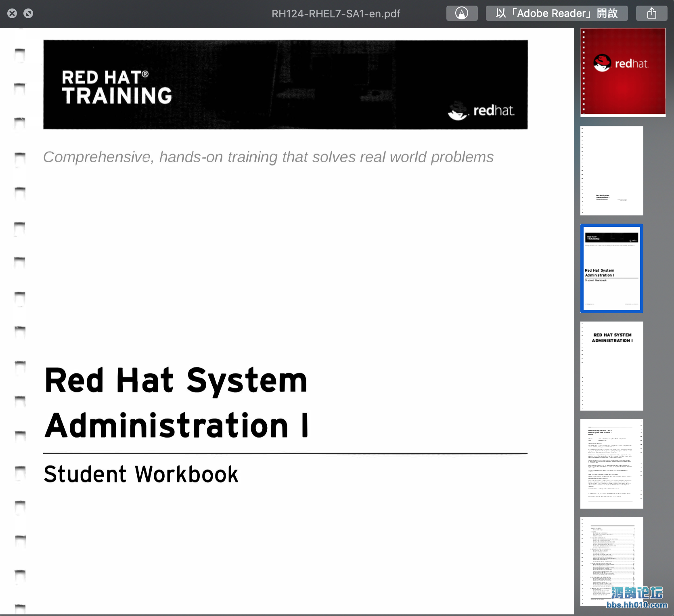
Task: Select the highlighted Student Workbook title thumbnail
Action: coord(612,268)
